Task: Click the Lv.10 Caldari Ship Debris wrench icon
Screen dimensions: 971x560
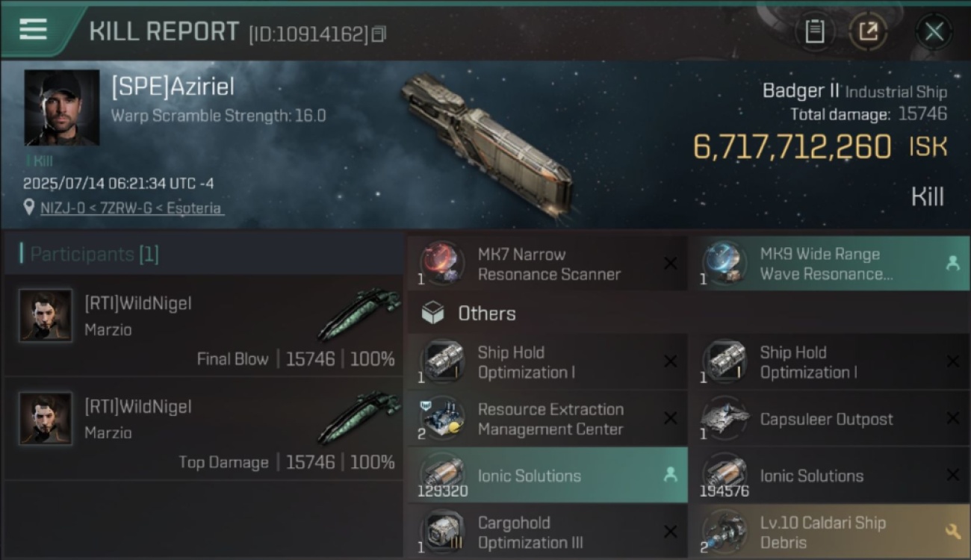Action: (x=952, y=532)
